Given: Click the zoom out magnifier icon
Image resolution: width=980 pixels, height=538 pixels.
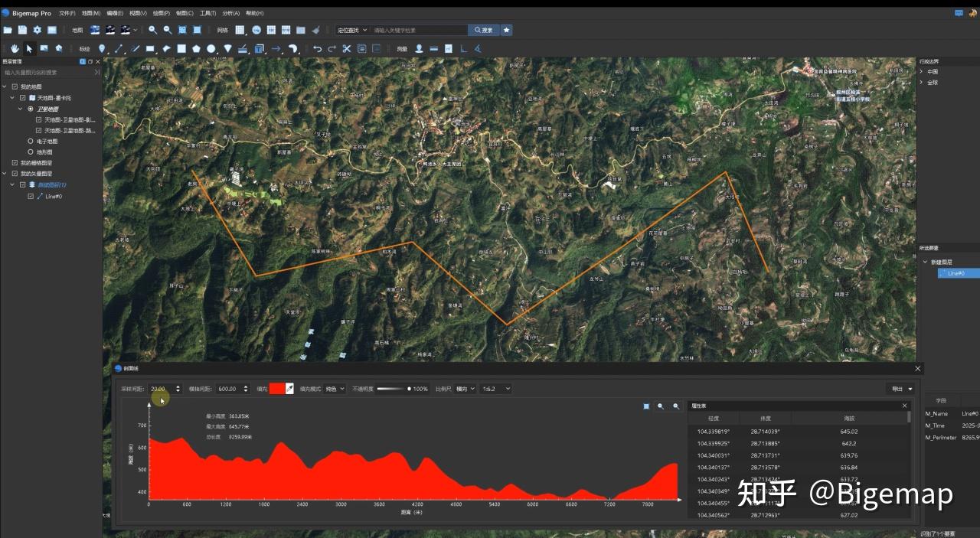Looking at the screenshot, I should pos(168,30).
